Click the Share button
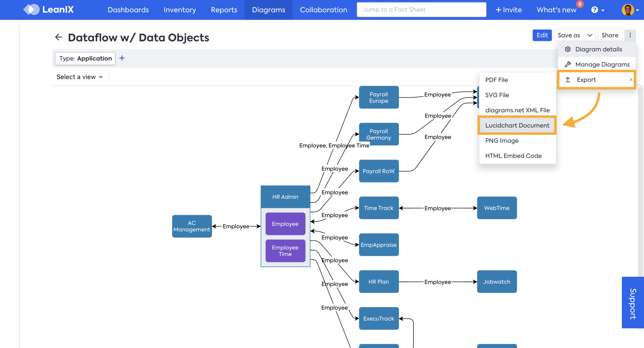This screenshot has width=644, height=348. pos(610,35)
